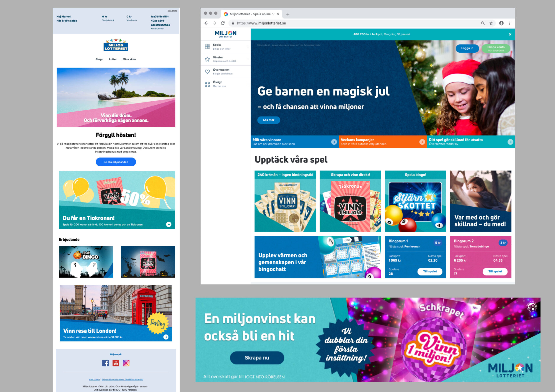Open the bingochatt promo banner
Screen dimensions: 555x392
[318, 257]
